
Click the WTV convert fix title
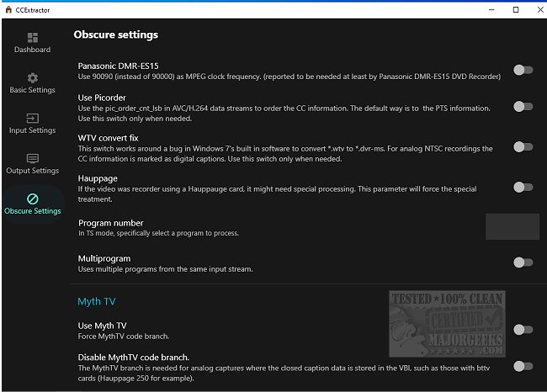[x=109, y=138]
